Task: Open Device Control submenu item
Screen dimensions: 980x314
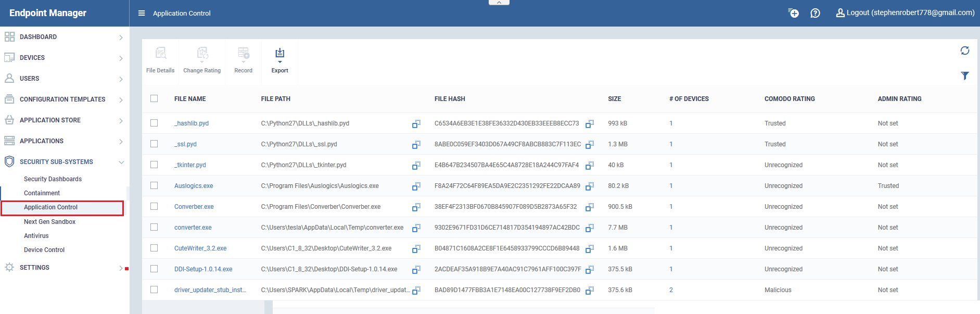Action: [x=44, y=250]
